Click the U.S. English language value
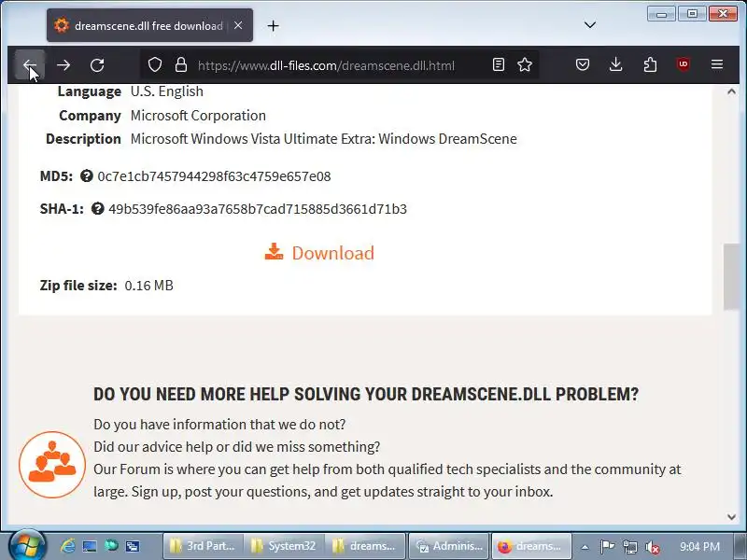The width and height of the screenshot is (747, 560). [x=167, y=91]
